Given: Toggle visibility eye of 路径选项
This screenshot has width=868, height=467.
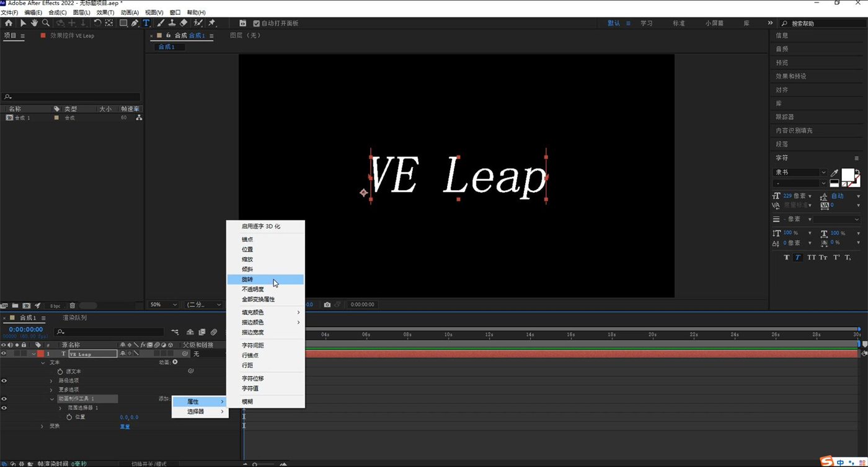Looking at the screenshot, I should (4, 380).
